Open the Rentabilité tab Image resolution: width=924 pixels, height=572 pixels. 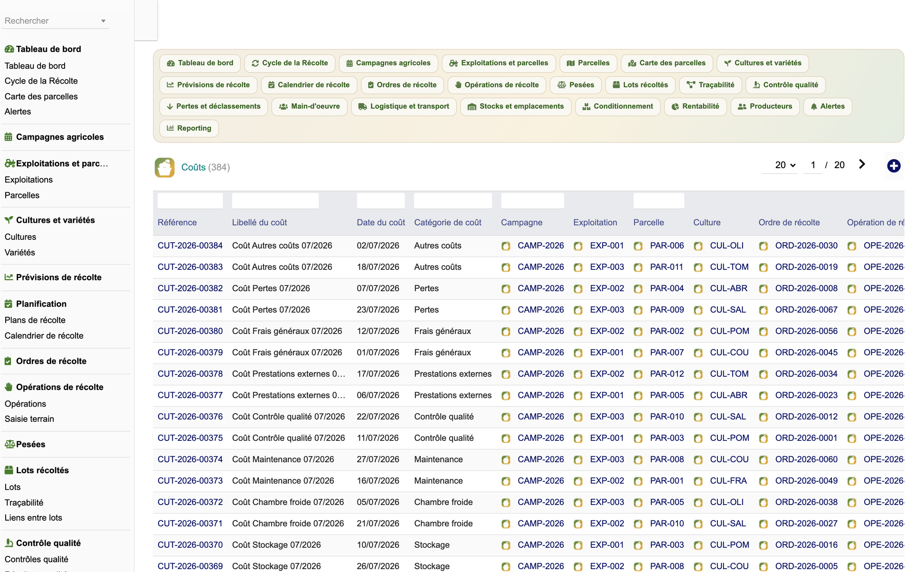point(695,106)
